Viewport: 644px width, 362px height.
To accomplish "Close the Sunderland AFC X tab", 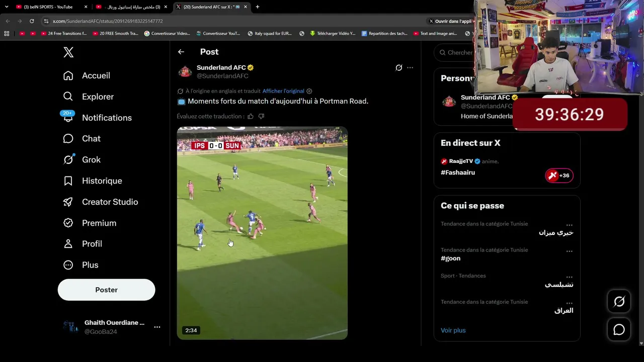I will (x=245, y=7).
